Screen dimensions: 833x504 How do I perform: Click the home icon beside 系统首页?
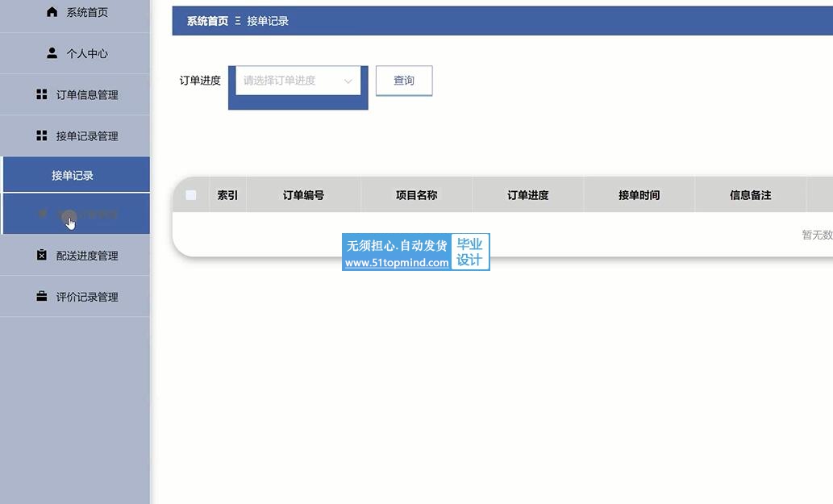(x=52, y=11)
